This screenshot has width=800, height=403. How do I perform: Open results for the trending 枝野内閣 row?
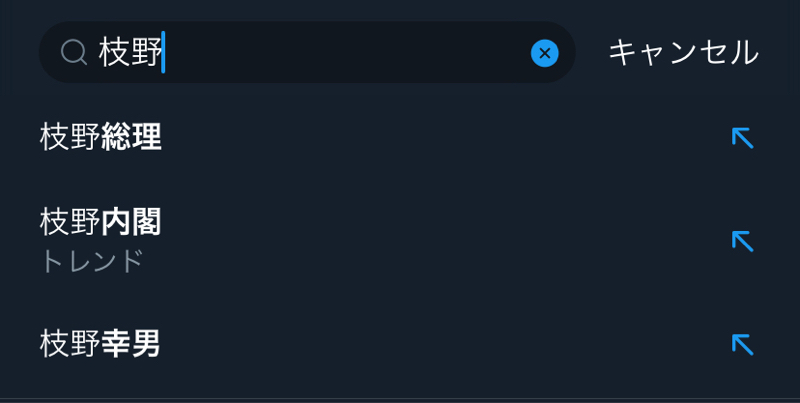(300, 240)
